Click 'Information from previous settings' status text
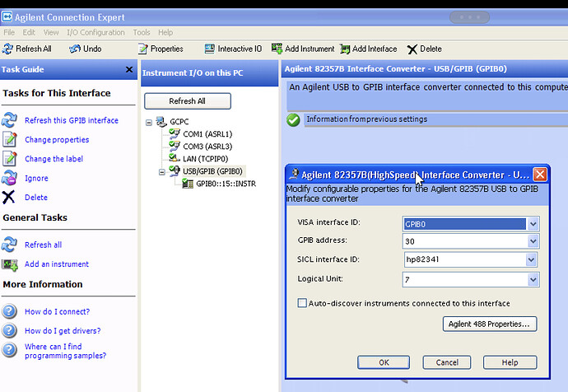 pos(367,119)
